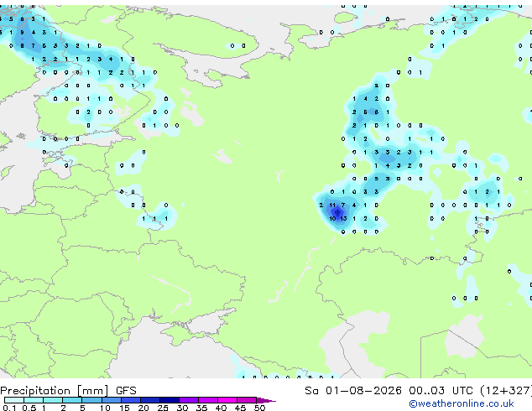Select the 5–10 mm legend color swatch

click(x=91, y=400)
